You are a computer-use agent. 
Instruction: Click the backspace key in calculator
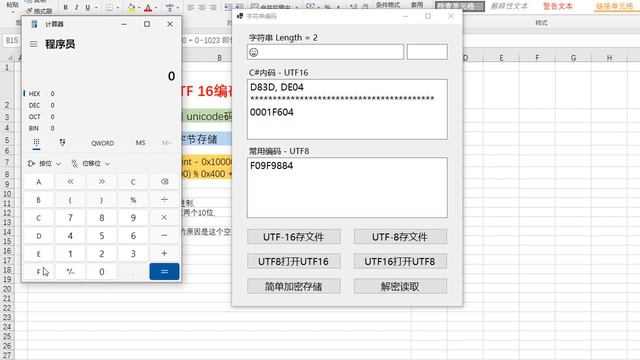point(164,182)
